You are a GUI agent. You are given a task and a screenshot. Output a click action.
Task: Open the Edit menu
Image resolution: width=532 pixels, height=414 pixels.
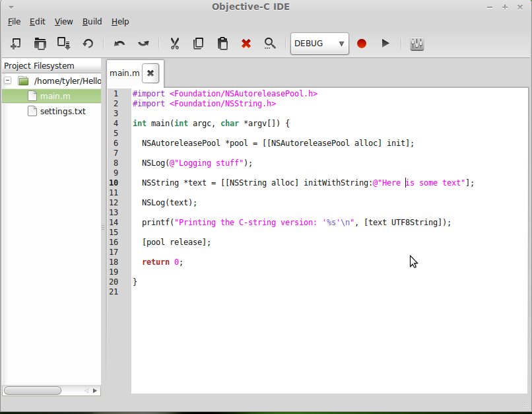pyautogui.click(x=37, y=21)
